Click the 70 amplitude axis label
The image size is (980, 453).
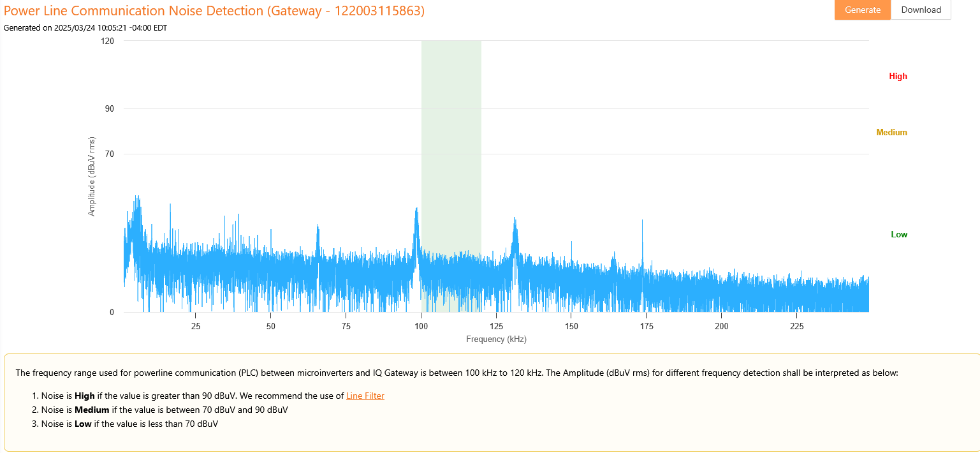110,154
